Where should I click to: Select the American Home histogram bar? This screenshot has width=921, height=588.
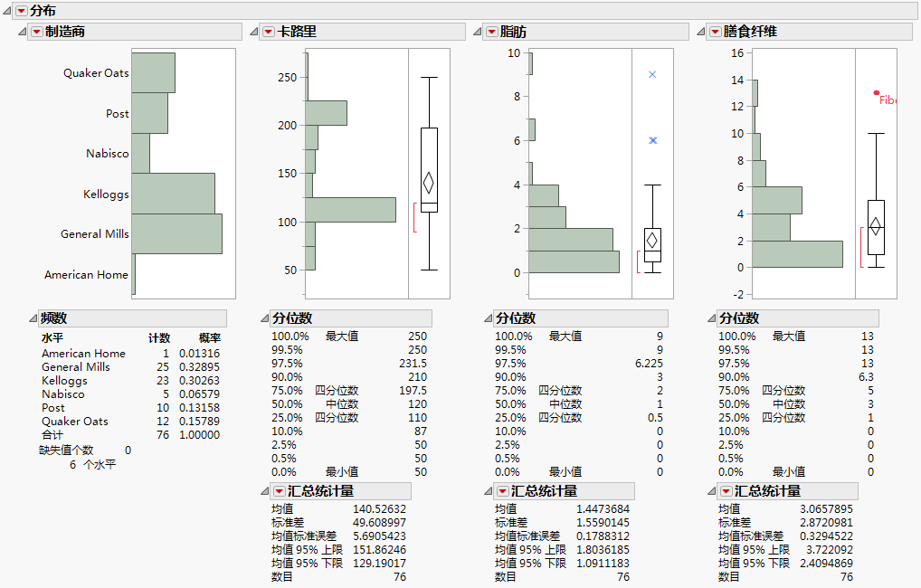(134, 274)
